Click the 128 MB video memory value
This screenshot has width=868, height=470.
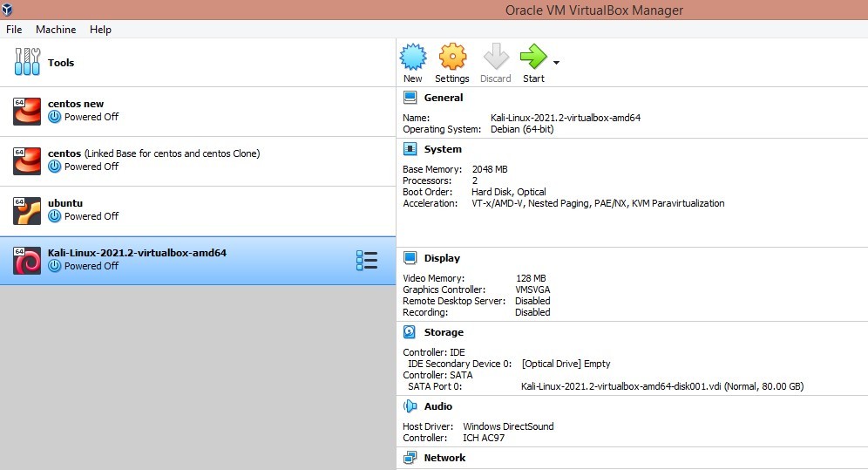(531, 278)
